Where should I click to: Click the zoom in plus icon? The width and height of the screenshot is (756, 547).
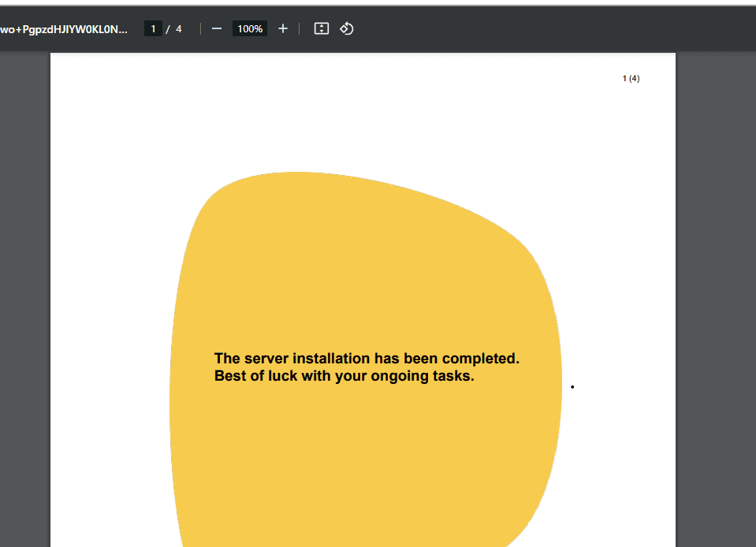(283, 29)
